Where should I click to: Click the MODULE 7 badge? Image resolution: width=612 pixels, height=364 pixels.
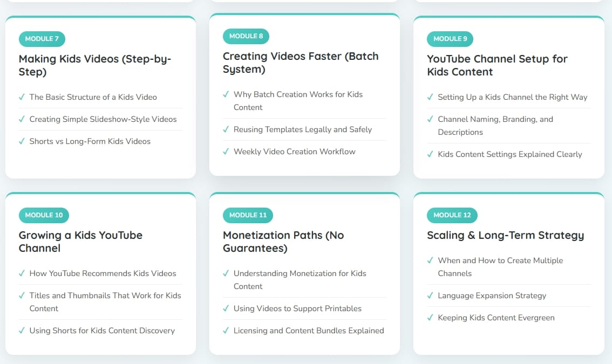tap(42, 39)
